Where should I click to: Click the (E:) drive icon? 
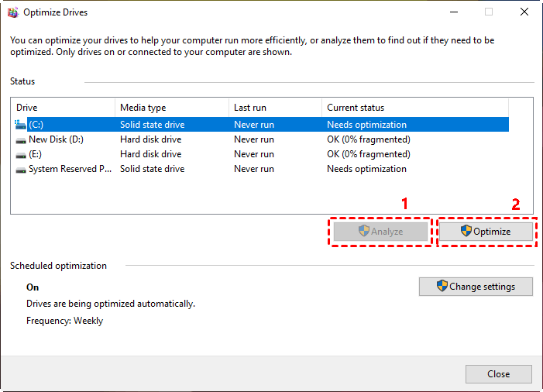coord(20,154)
